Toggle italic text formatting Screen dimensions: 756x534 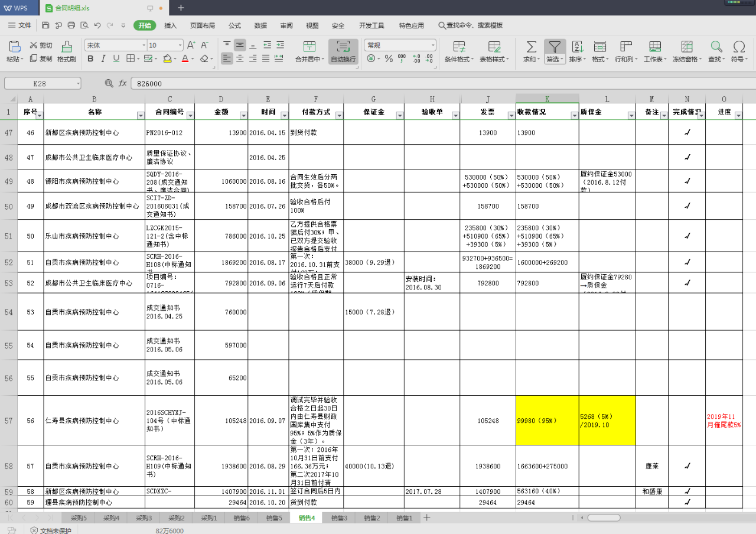coord(103,58)
